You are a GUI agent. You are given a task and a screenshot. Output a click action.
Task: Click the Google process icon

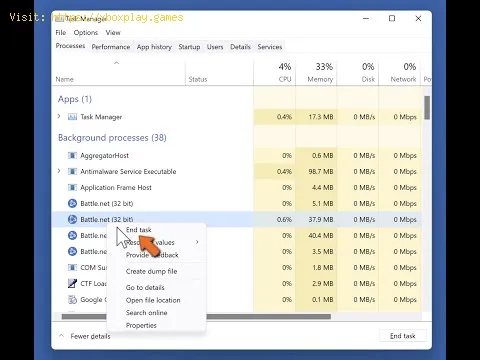(72, 299)
